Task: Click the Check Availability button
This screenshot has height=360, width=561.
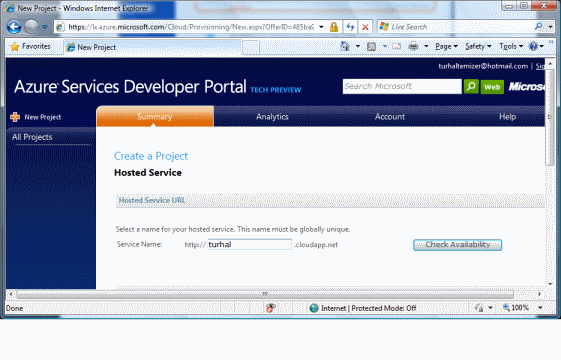Action: 457,245
